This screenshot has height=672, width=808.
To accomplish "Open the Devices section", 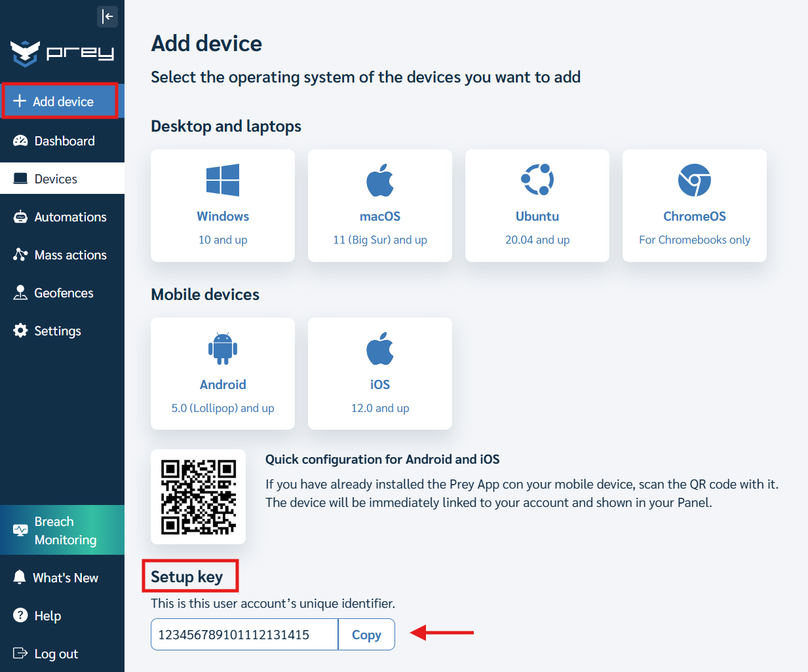I will (62, 179).
